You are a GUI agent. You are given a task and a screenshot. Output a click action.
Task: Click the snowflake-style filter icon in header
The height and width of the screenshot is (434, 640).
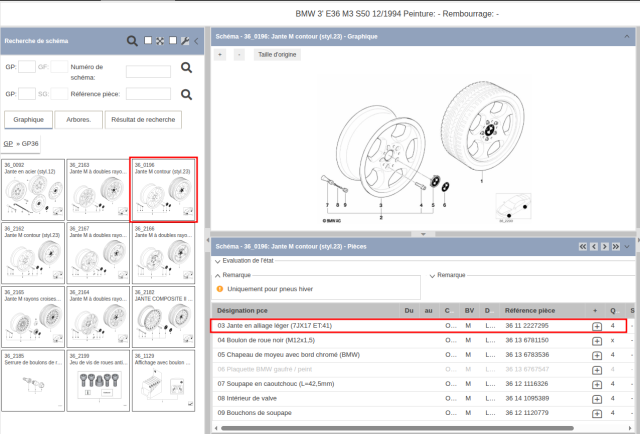[160, 41]
